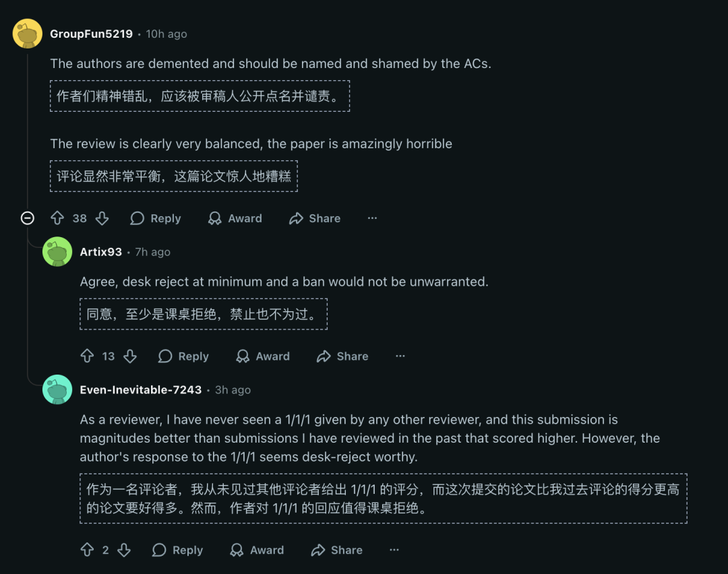Open more options on Artix93's reply
The width and height of the screenshot is (728, 574).
point(400,356)
